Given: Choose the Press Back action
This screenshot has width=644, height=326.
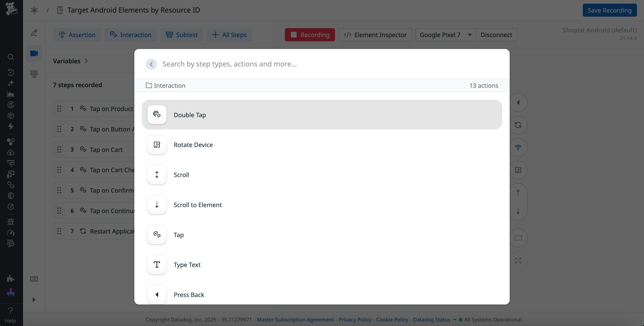Looking at the screenshot, I should coord(189,295).
